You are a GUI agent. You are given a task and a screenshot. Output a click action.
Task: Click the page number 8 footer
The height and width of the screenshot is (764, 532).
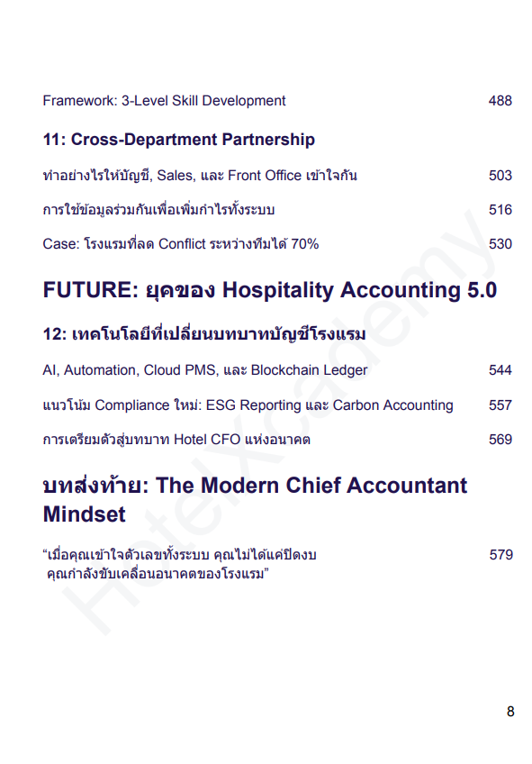(510, 712)
